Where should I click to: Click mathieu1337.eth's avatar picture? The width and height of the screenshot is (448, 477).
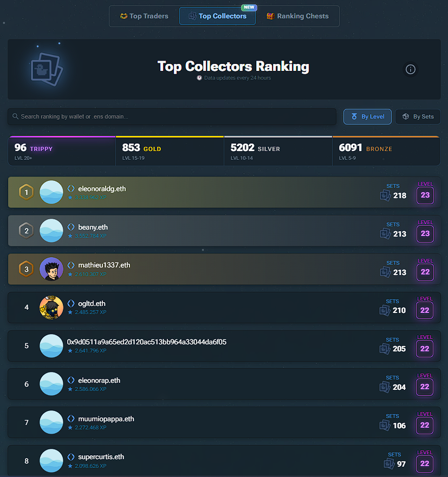point(51,269)
